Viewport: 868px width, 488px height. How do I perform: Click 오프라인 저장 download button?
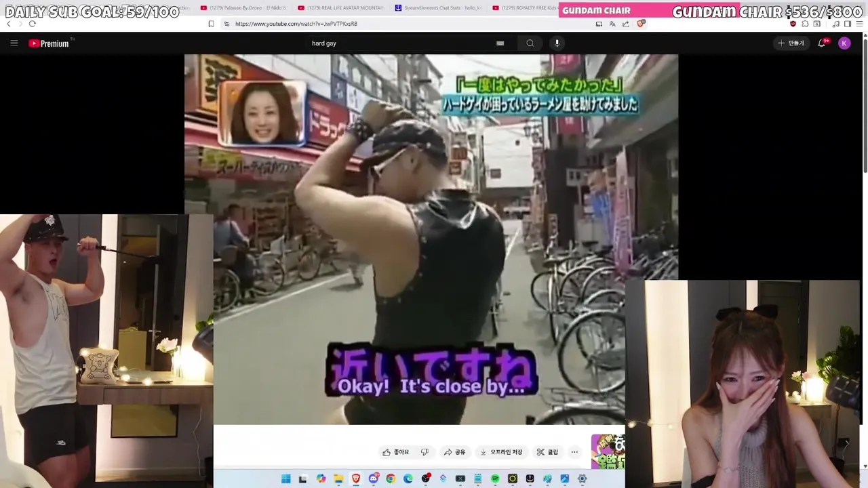501,452
